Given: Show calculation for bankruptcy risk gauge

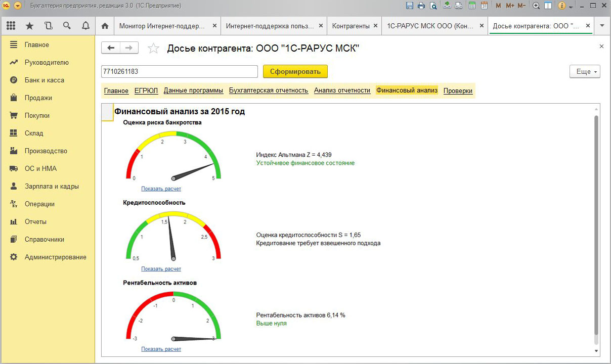Looking at the screenshot, I should pyautogui.click(x=161, y=189).
